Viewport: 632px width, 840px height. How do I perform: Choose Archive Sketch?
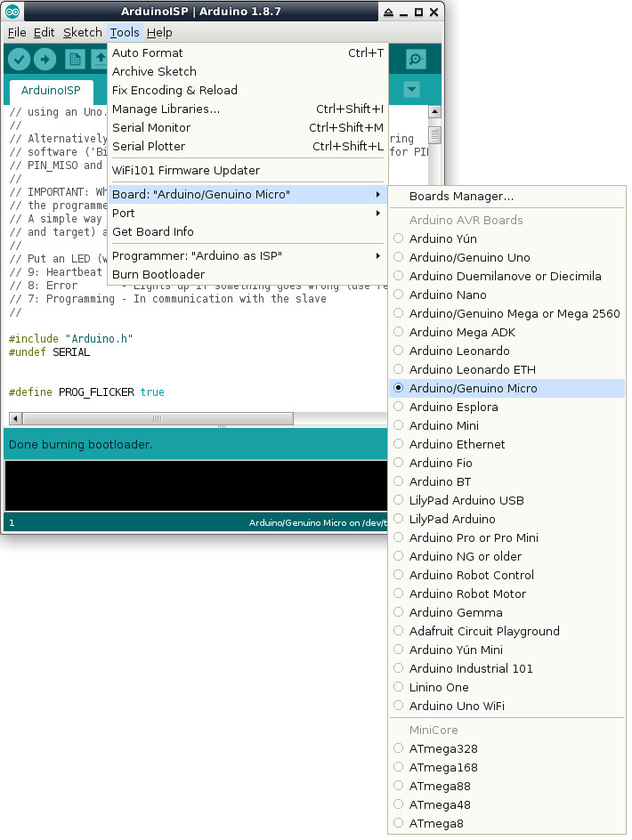click(247, 72)
